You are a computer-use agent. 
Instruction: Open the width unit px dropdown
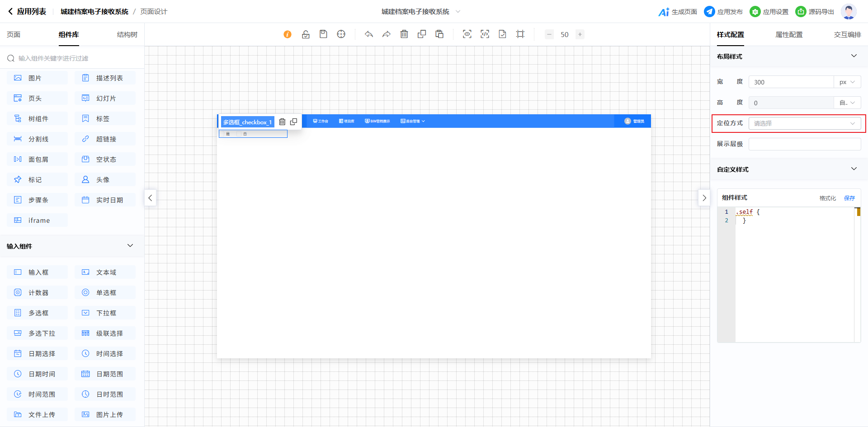[x=847, y=82]
